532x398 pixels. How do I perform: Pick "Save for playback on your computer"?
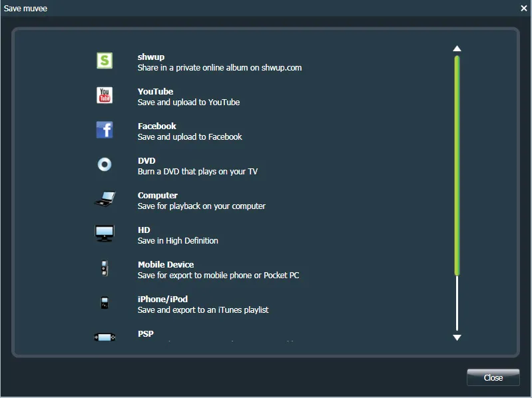pyautogui.click(x=202, y=206)
